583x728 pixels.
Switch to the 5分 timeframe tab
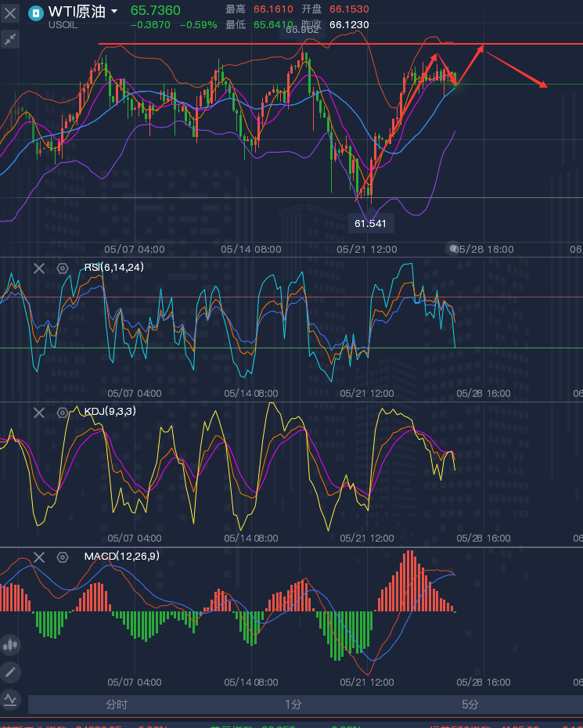(x=470, y=705)
